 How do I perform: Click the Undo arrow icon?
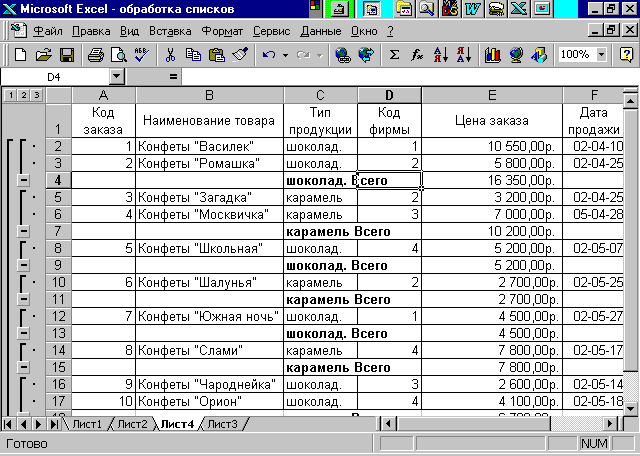pyautogui.click(x=269, y=54)
